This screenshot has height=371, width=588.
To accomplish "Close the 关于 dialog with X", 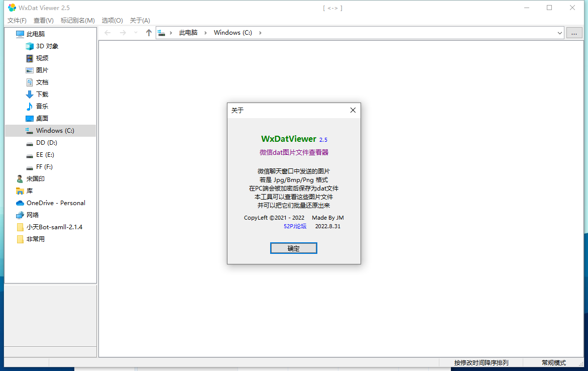I will pyautogui.click(x=353, y=110).
